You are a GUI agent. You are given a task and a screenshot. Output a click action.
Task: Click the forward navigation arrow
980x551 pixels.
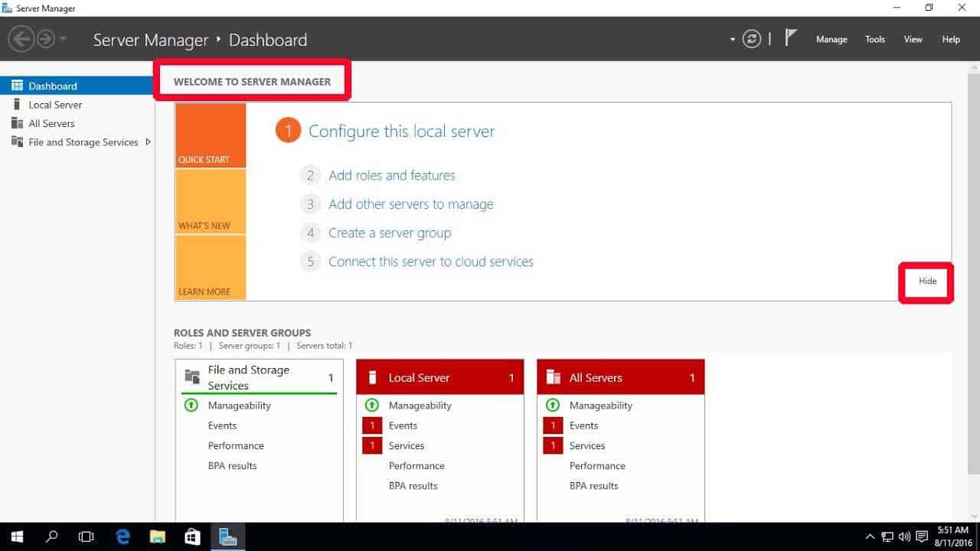point(46,39)
